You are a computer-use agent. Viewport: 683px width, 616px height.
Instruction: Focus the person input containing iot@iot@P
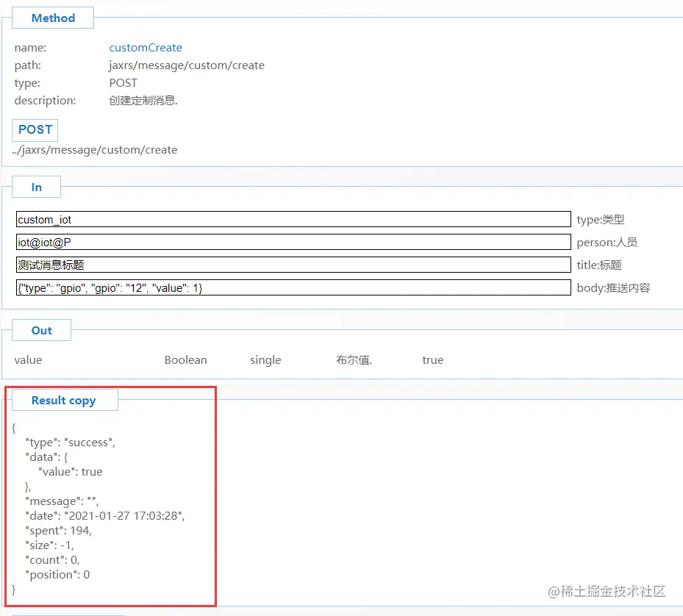(x=293, y=242)
